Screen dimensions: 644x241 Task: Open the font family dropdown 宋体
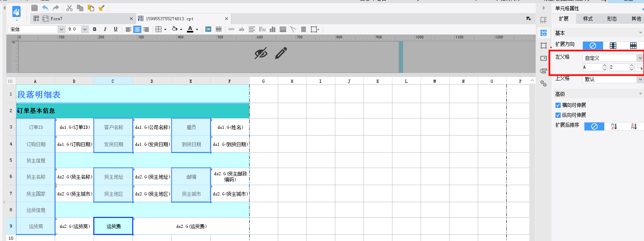(61, 29)
